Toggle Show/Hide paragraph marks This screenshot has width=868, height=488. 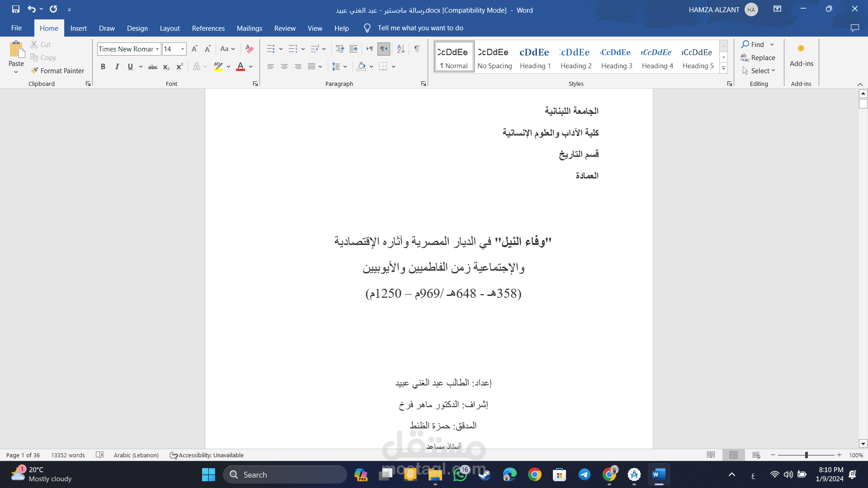point(416,49)
